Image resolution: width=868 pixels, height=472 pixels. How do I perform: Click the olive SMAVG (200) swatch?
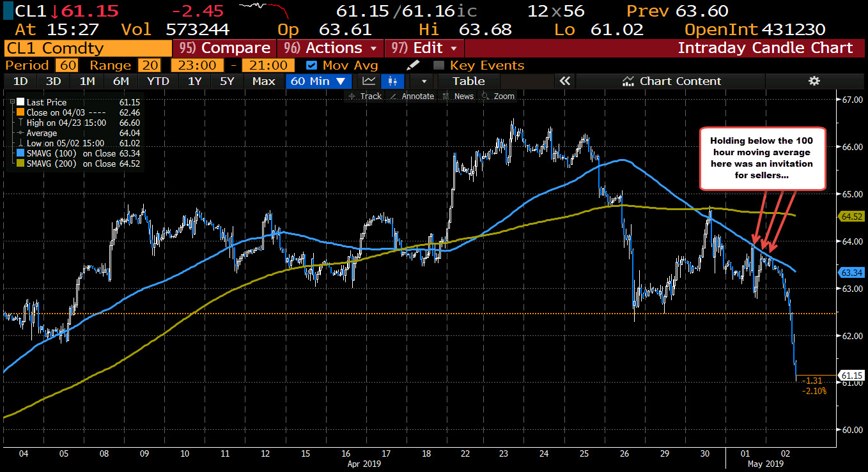click(20, 164)
